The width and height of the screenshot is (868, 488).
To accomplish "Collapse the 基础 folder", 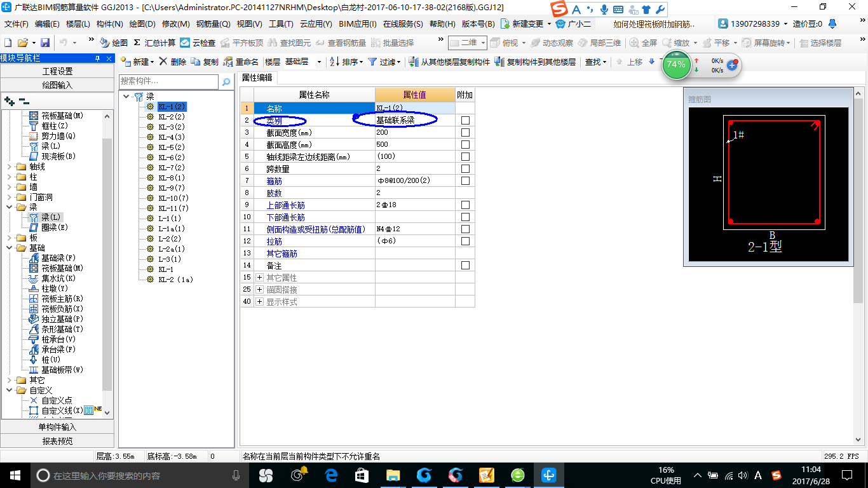I will (x=8, y=248).
